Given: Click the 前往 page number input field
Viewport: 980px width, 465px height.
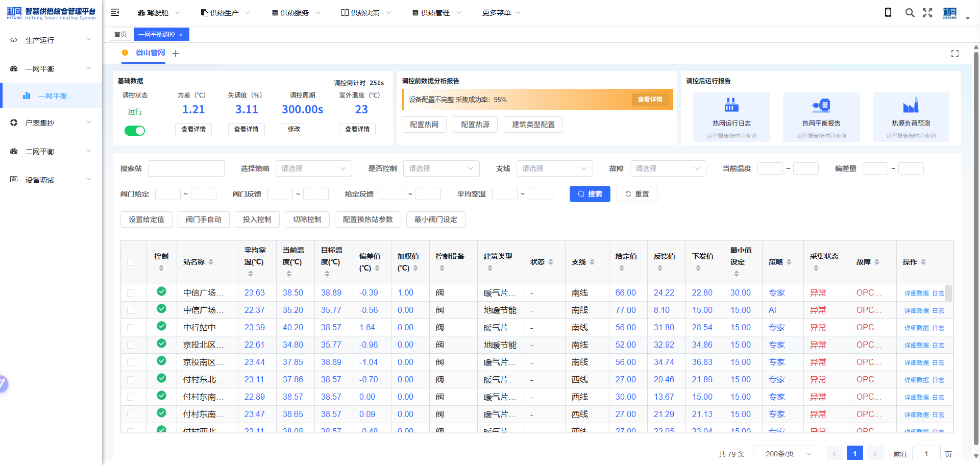Looking at the screenshot, I should [x=926, y=453].
